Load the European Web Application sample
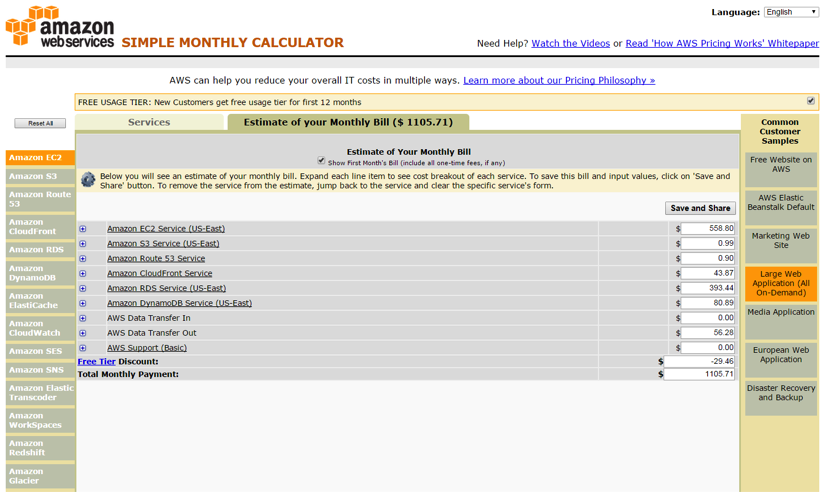The height and width of the screenshot is (492, 825). point(781,360)
